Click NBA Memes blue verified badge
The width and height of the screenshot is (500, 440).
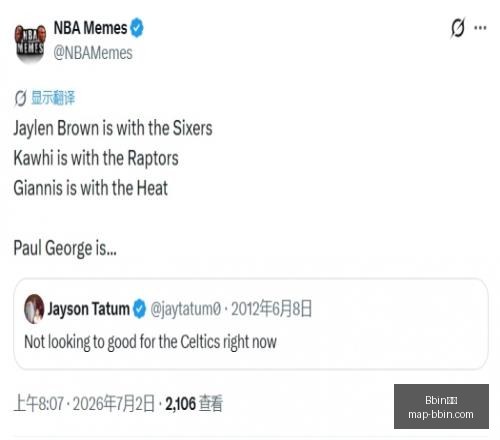coord(137,28)
